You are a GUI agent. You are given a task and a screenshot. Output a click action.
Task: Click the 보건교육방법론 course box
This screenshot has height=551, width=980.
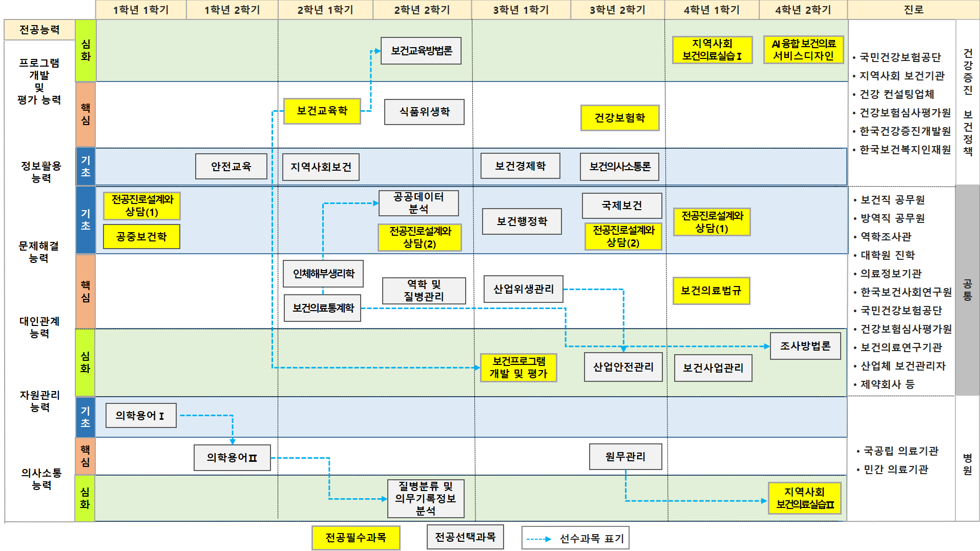coord(421,51)
